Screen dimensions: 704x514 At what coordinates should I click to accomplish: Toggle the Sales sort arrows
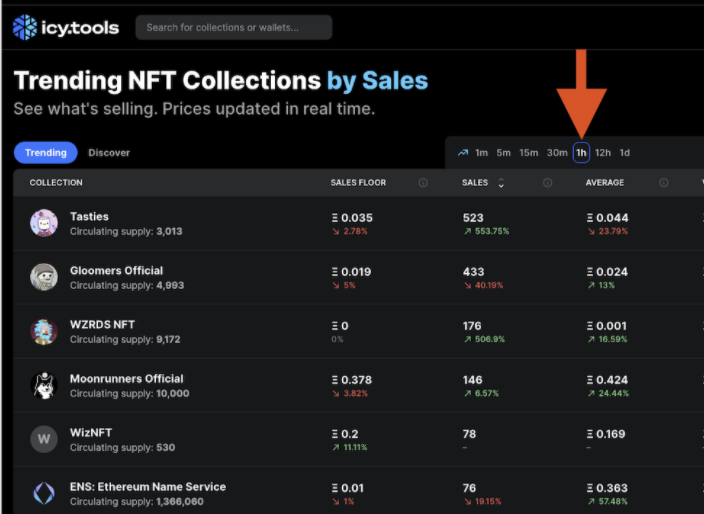(x=501, y=183)
